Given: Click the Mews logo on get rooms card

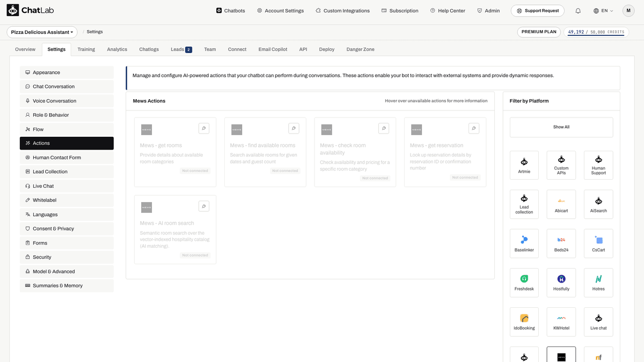Looking at the screenshot, I should tap(147, 129).
